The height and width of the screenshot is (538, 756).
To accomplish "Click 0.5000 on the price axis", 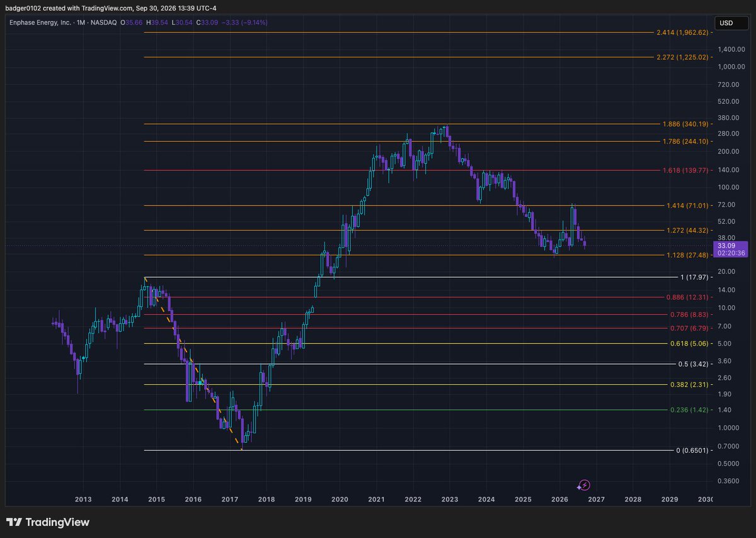I will 729,464.
